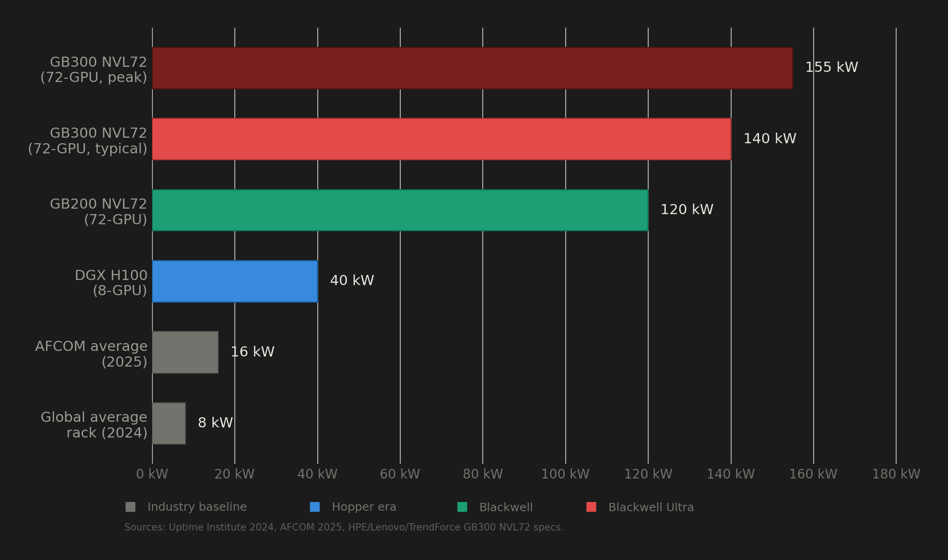This screenshot has width=948, height=560.
Task: Click the Blackwell legend text label
Action: [506, 507]
